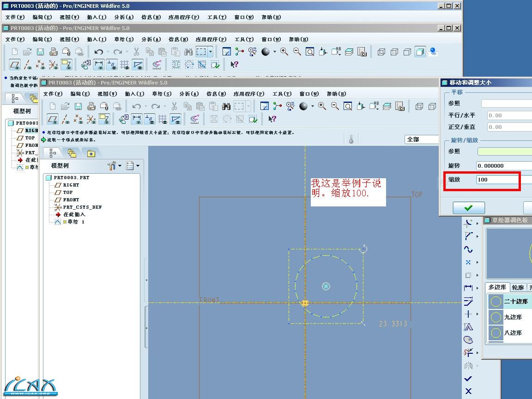Toggle datum points display in front window

coord(79,119)
